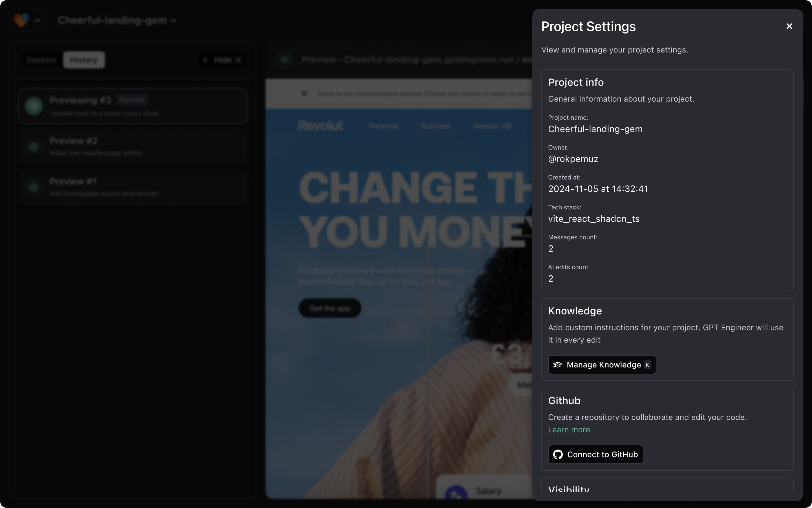Screen dimensions: 812x508
Task: Click the number under Messages count
Action: [x=551, y=249]
